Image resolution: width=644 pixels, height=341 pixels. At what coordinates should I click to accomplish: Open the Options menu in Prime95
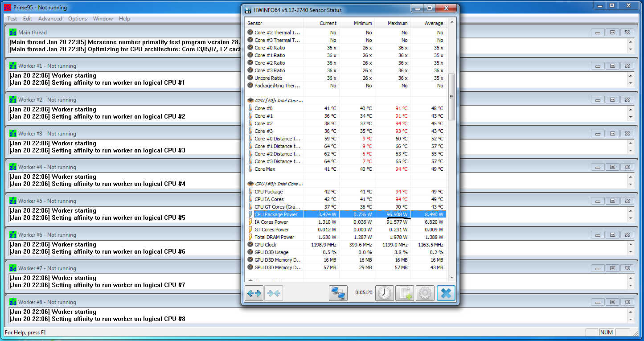click(78, 19)
